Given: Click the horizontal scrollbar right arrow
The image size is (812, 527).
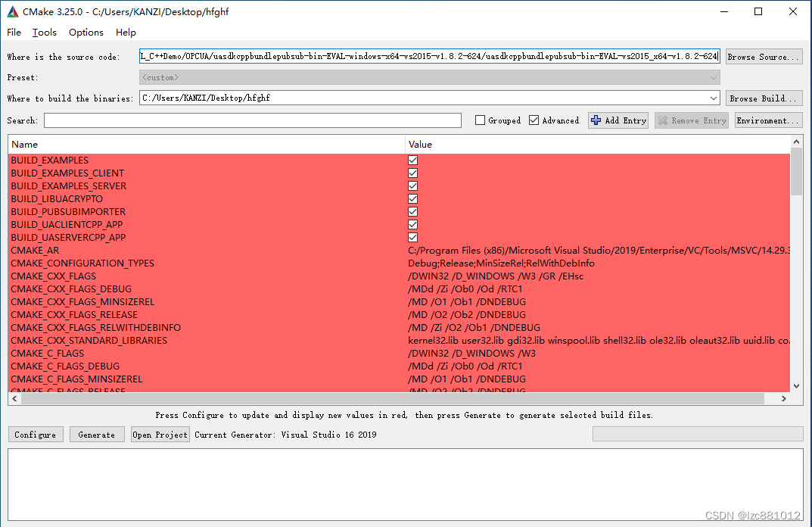Looking at the screenshot, I should [x=784, y=398].
